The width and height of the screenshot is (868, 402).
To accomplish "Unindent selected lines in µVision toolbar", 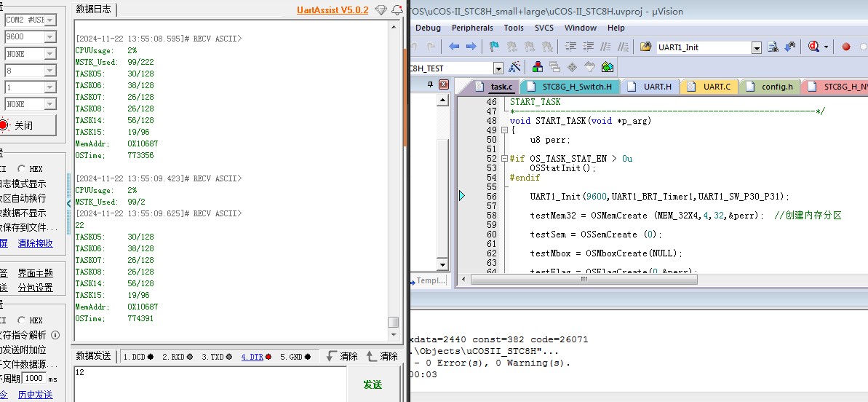I will pyautogui.click(x=588, y=47).
